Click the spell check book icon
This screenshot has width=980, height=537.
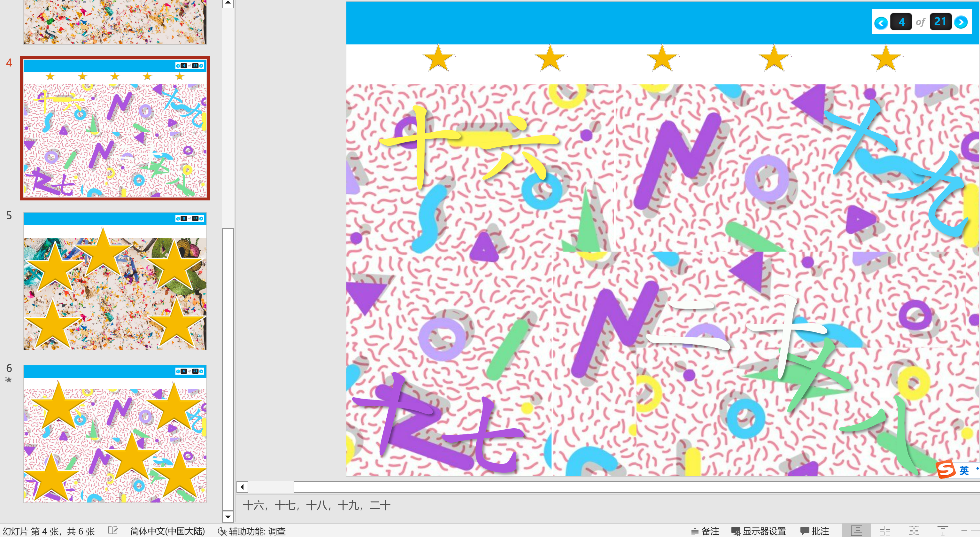pyautogui.click(x=112, y=531)
